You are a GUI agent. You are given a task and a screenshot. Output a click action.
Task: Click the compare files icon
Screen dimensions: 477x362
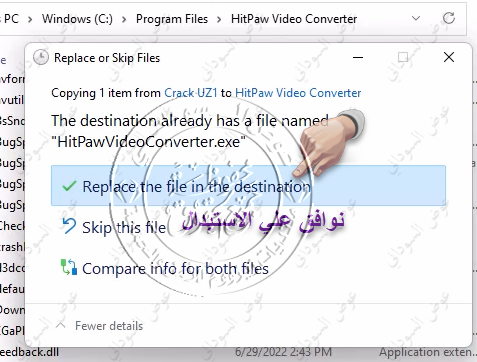coord(69,267)
